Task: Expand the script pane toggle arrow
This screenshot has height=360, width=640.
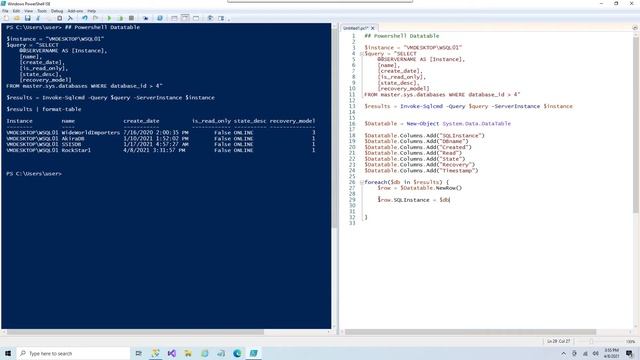Action: pos(635,28)
